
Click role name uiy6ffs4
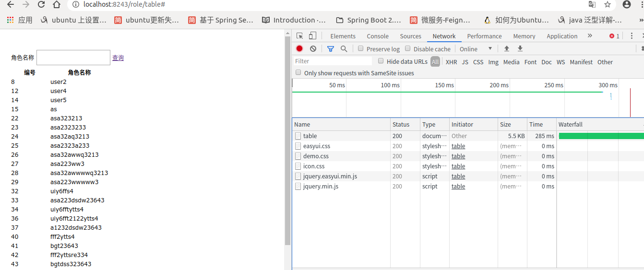[x=62, y=191]
